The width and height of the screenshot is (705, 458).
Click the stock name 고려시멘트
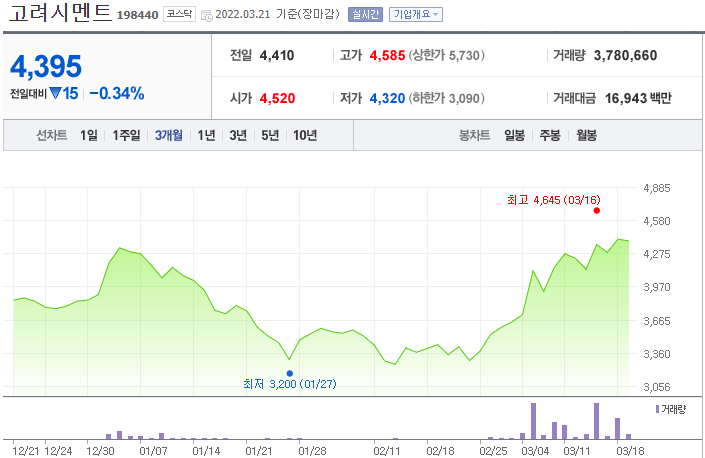pos(60,13)
